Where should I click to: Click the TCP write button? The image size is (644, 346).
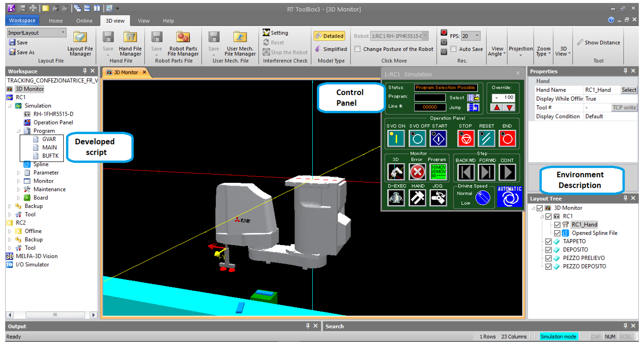tap(624, 107)
